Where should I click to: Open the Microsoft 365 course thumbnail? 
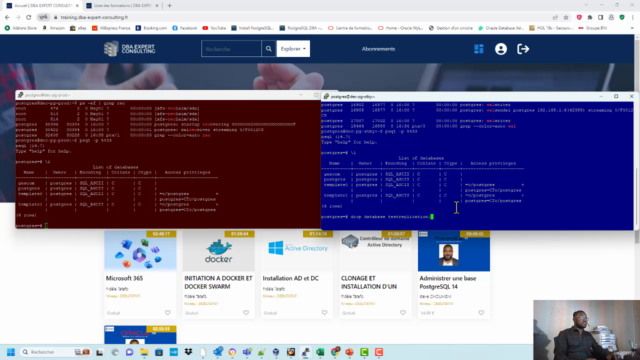click(140, 251)
